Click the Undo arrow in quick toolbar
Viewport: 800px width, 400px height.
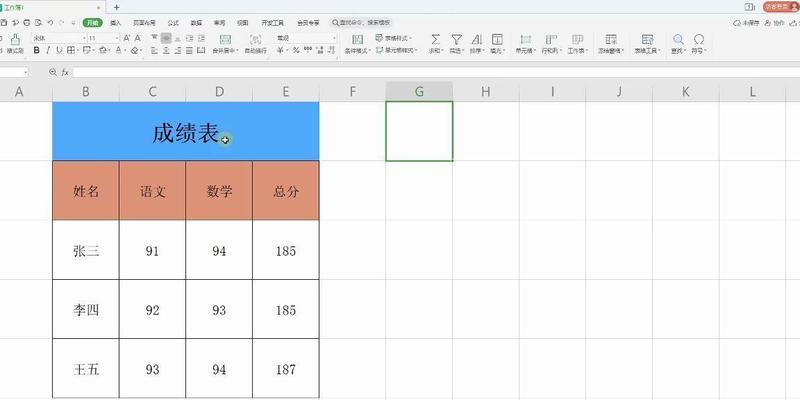click(50, 23)
